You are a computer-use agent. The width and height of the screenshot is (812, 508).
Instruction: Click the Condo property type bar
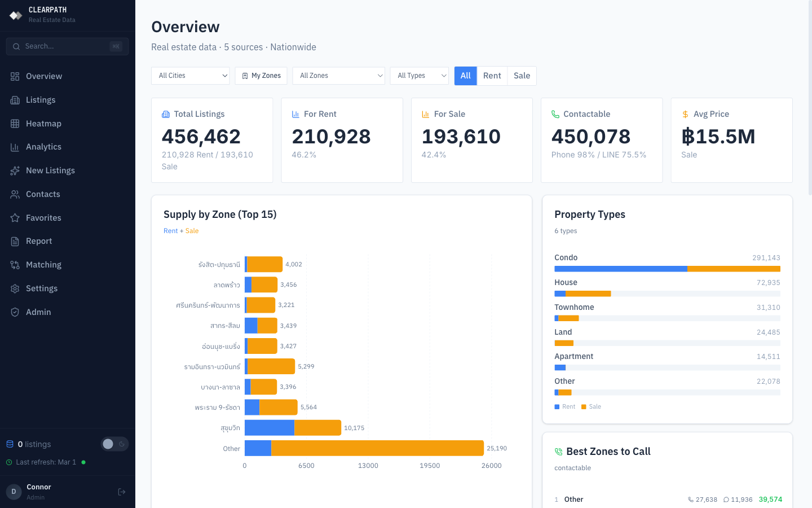667,269
